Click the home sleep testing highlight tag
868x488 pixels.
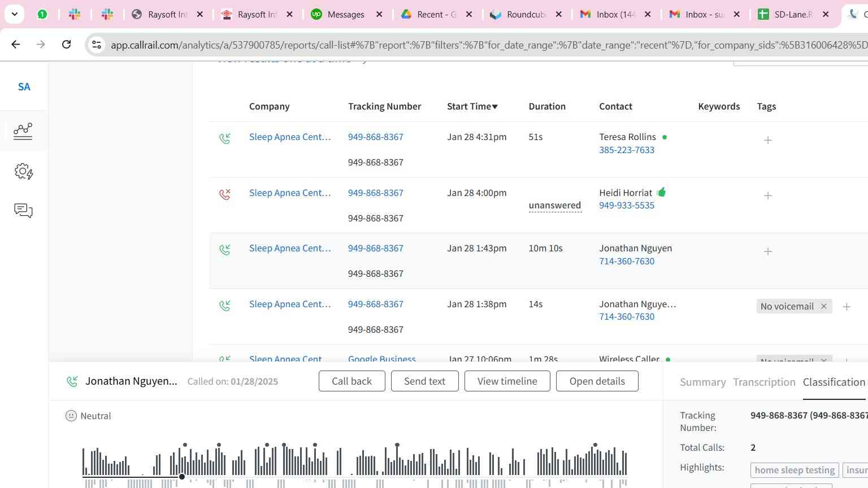tap(795, 470)
